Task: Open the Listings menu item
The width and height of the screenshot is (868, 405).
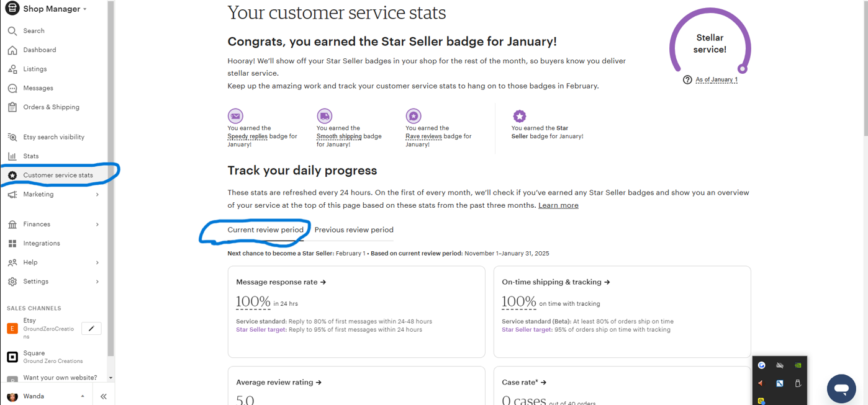Action: click(35, 69)
